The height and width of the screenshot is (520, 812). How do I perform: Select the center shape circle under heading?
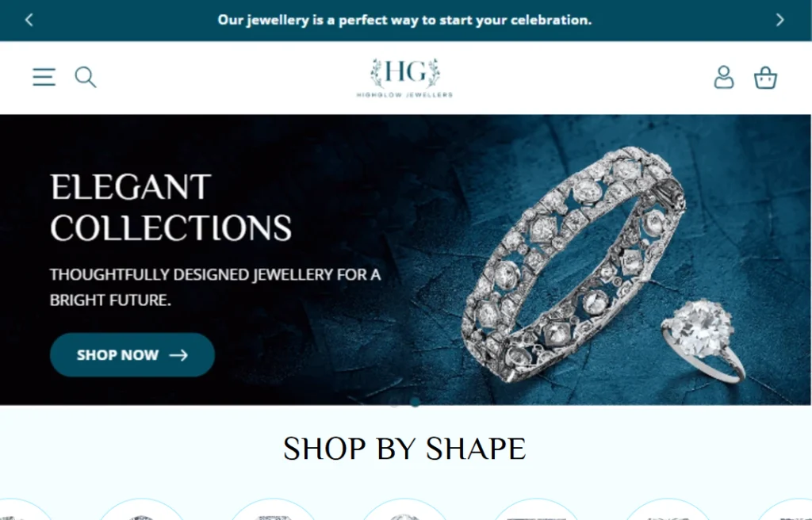pos(404,509)
